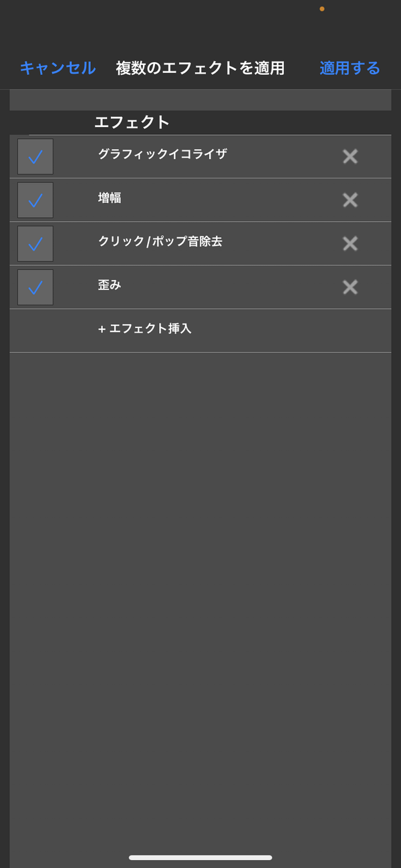Tap the orange microphone indicator dot
The image size is (401, 868).
pyautogui.click(x=322, y=9)
